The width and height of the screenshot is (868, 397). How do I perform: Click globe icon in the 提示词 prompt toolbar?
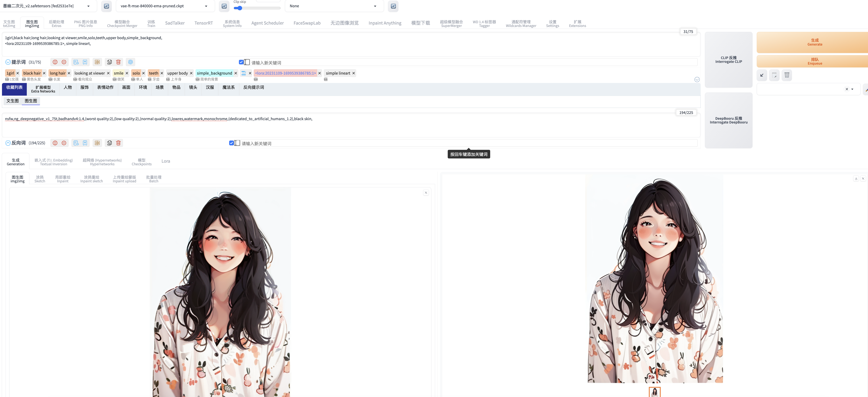point(55,62)
